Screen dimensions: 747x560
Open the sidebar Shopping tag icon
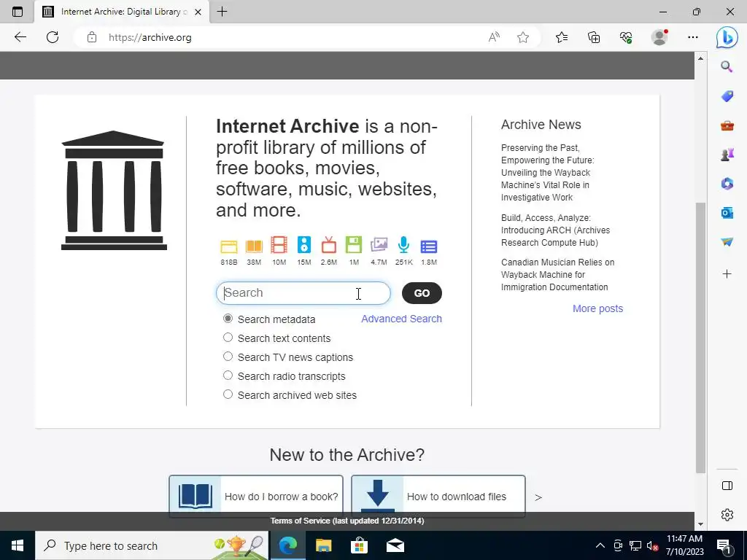[x=727, y=96]
